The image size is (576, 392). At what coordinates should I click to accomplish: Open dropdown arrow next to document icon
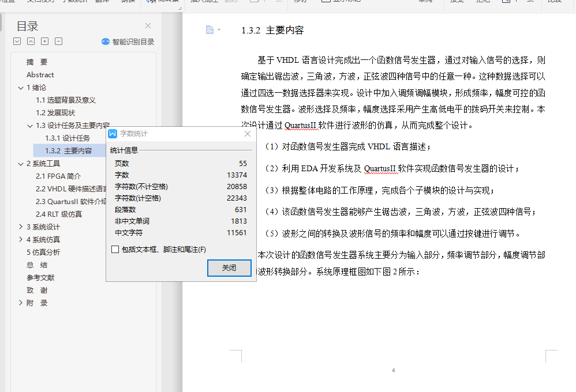(x=219, y=30)
